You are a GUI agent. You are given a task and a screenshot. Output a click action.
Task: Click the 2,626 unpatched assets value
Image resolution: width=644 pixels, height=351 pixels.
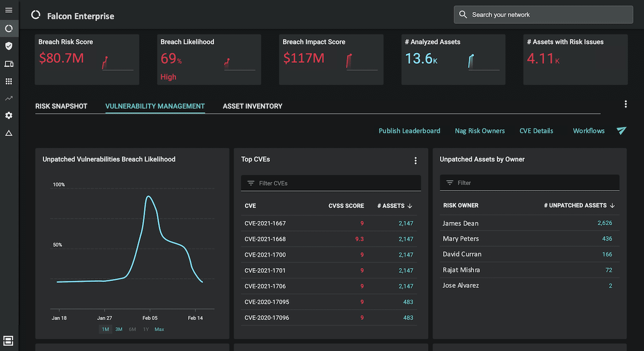click(x=604, y=223)
